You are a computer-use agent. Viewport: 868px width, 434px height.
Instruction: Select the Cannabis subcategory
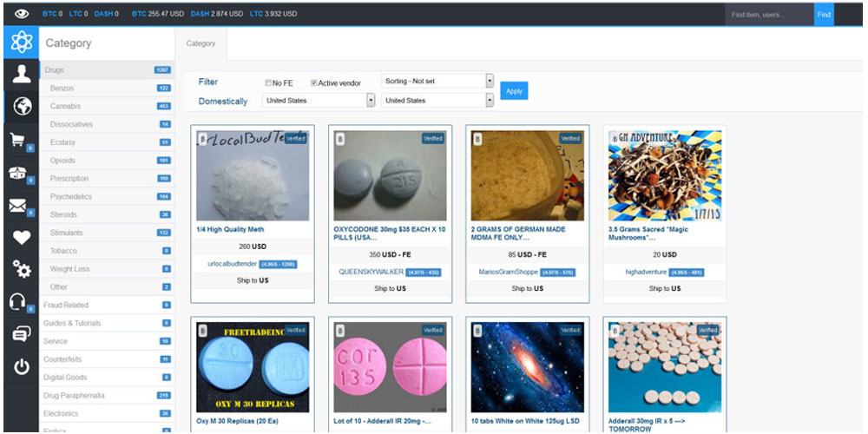coord(107,106)
